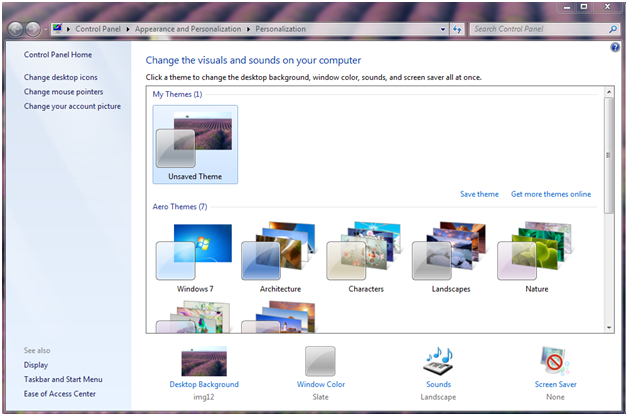The width and height of the screenshot is (628, 416).
Task: Apply the Architecture theme
Action: [280, 258]
